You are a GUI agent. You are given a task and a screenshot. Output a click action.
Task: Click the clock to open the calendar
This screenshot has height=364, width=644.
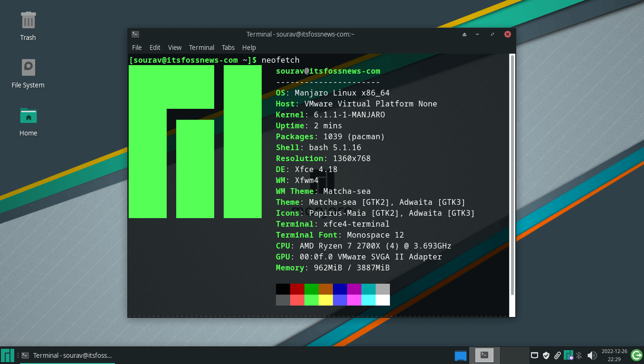[615, 355]
